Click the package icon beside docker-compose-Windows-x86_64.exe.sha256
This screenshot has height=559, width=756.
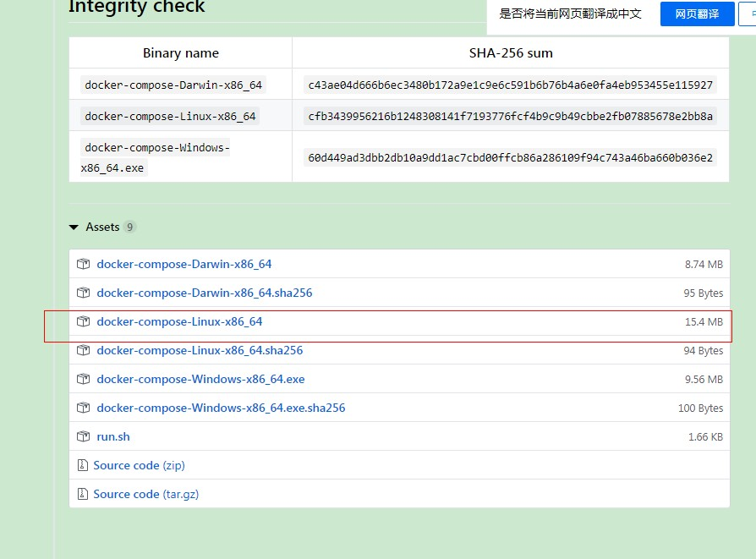[83, 408]
